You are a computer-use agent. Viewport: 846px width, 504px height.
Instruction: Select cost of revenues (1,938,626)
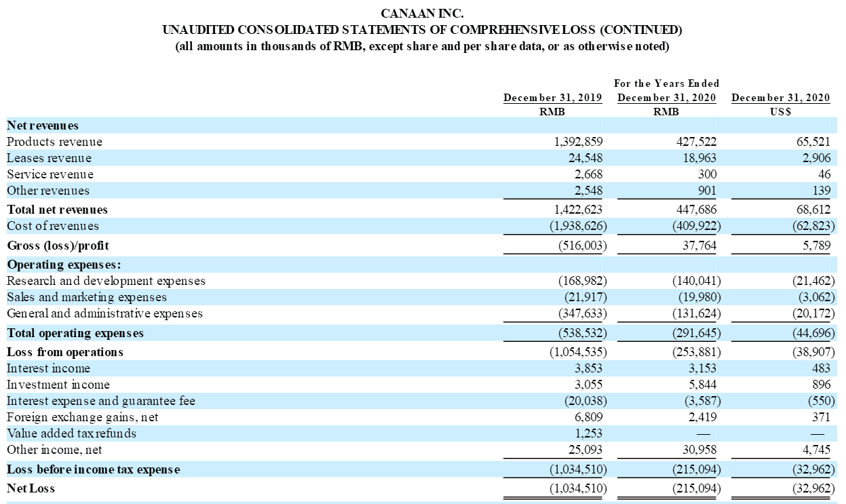tap(579, 226)
